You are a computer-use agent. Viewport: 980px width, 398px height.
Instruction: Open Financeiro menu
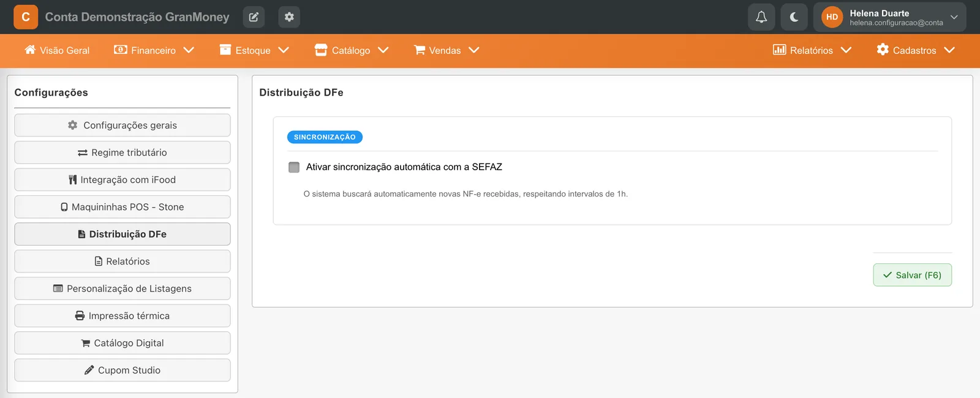point(154,50)
